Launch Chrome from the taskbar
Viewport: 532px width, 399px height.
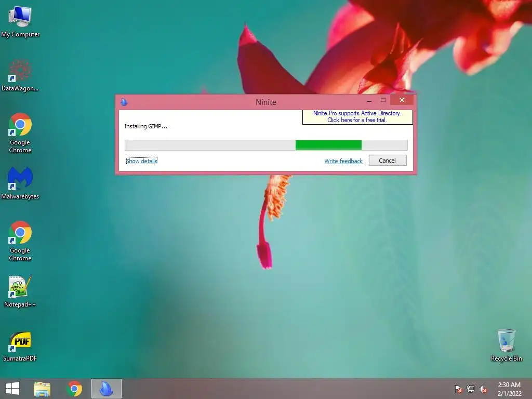tap(74, 389)
